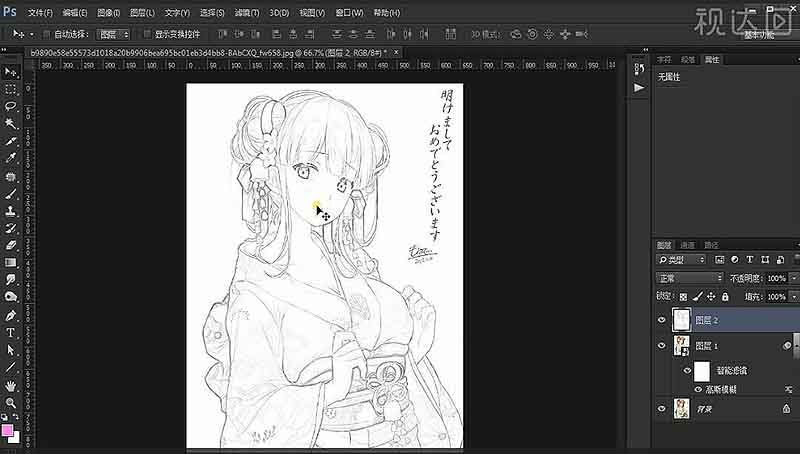Select the Eyedropper tool

[10, 159]
